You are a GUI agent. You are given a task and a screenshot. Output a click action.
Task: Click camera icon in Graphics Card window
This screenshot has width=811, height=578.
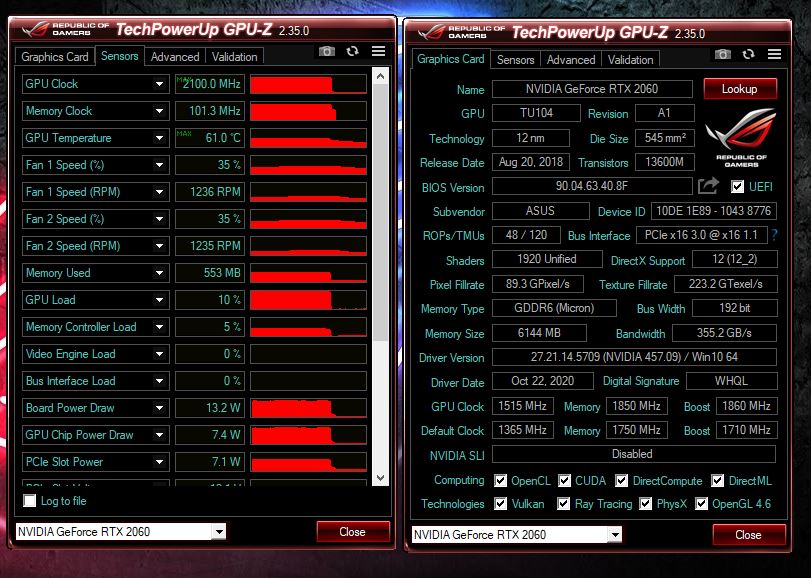[723, 54]
